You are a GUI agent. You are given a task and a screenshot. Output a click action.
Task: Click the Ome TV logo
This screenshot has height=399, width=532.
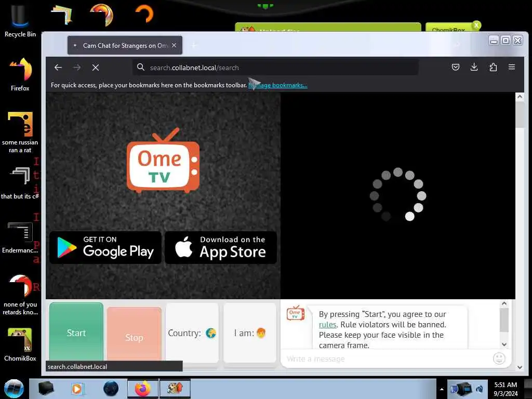click(163, 160)
